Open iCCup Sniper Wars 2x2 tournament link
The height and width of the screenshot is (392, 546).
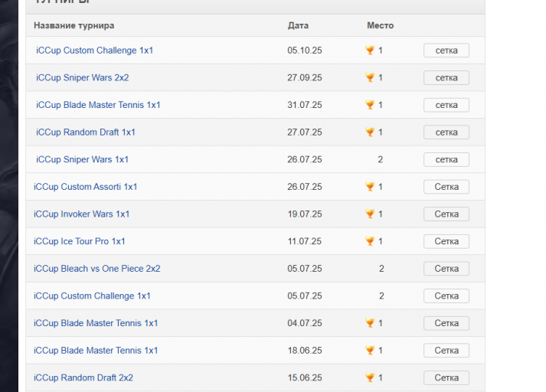[x=82, y=77]
